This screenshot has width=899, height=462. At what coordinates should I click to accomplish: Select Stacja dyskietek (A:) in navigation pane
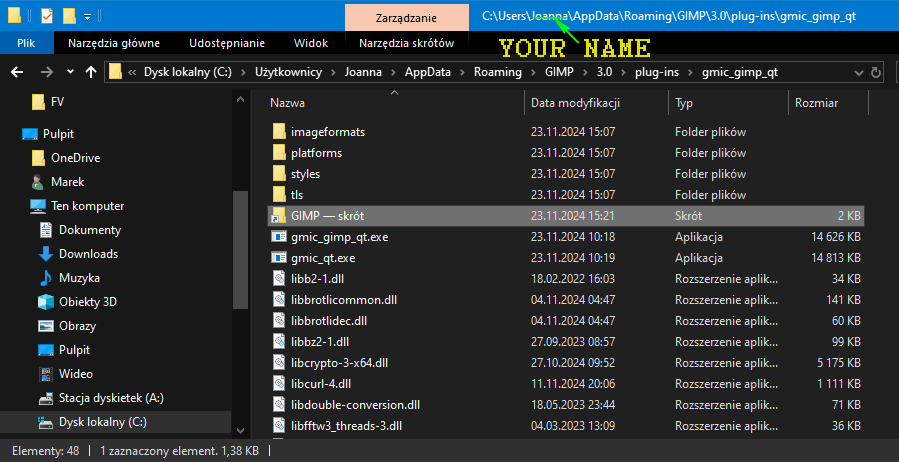tap(111, 398)
